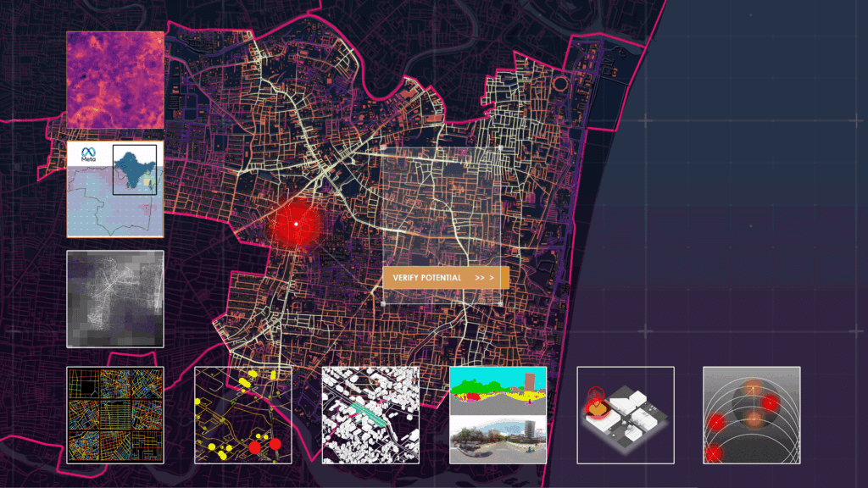Click the white center point of hotspot
868x488 pixels.
click(296, 224)
